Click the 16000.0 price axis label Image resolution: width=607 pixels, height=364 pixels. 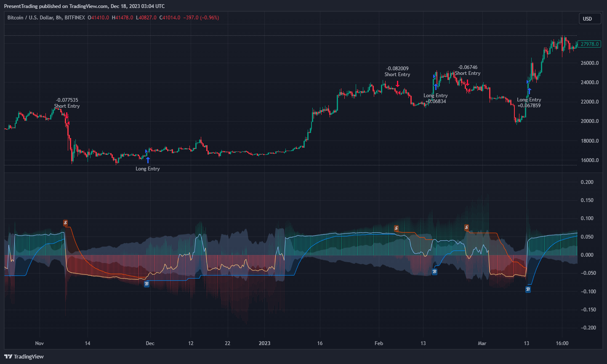(x=590, y=160)
